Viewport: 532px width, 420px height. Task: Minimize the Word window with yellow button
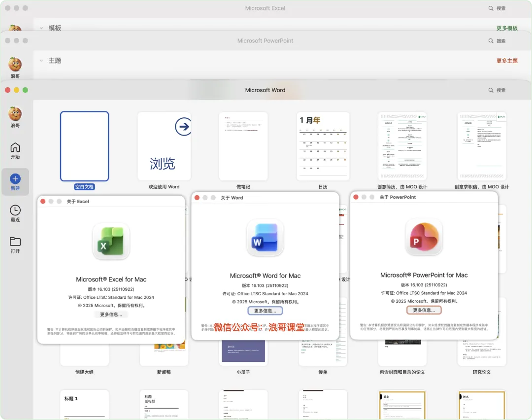pos(16,90)
